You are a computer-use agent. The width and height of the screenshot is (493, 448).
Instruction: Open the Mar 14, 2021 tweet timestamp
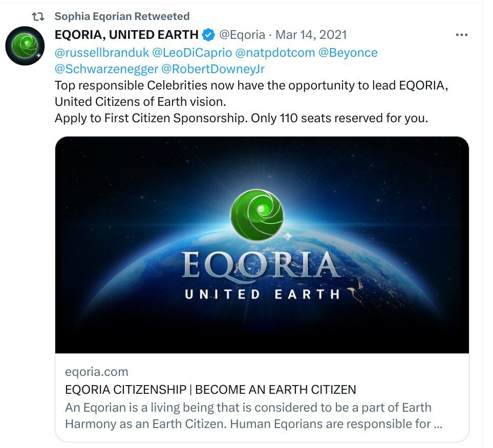[311, 35]
